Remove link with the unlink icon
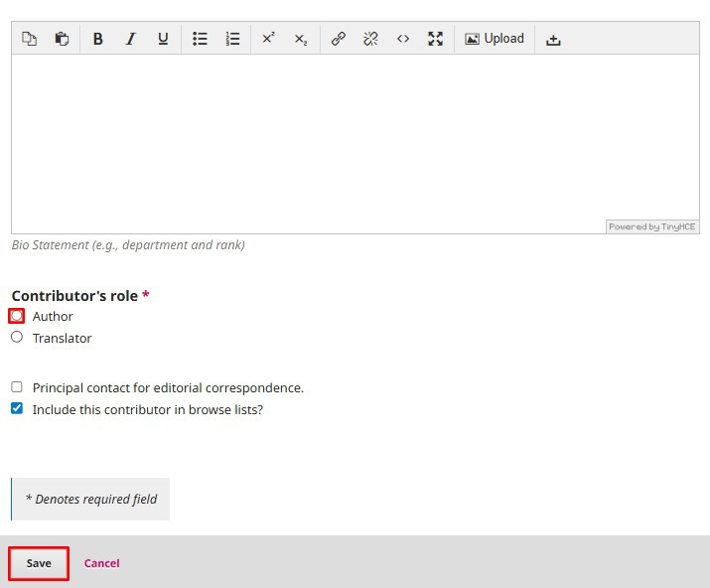710x588 pixels. pyautogui.click(x=370, y=39)
